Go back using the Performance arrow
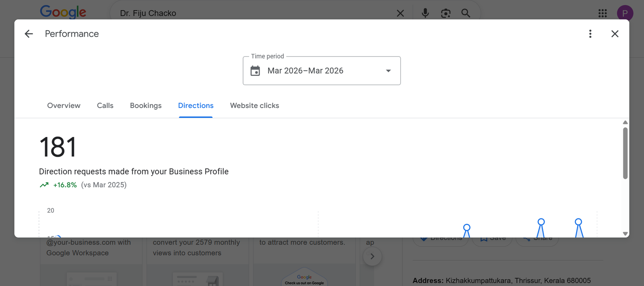This screenshot has width=644, height=286. pos(29,34)
